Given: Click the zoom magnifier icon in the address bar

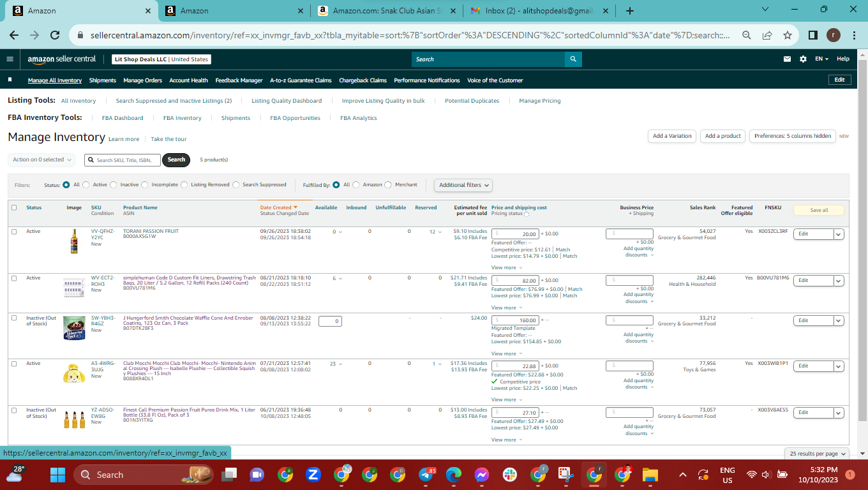Looking at the screenshot, I should [x=746, y=35].
